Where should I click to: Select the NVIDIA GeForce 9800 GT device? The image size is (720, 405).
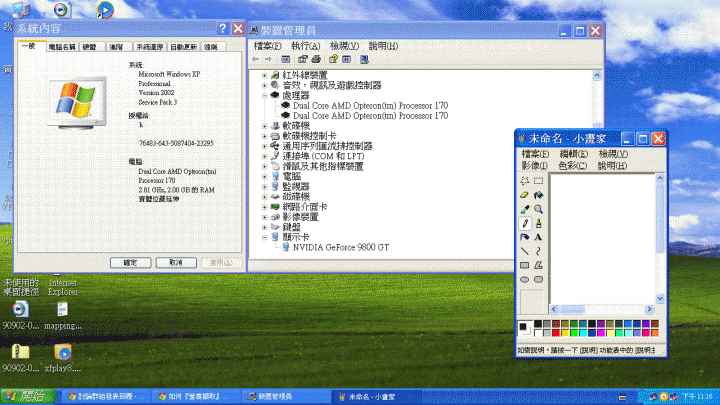click(x=341, y=248)
